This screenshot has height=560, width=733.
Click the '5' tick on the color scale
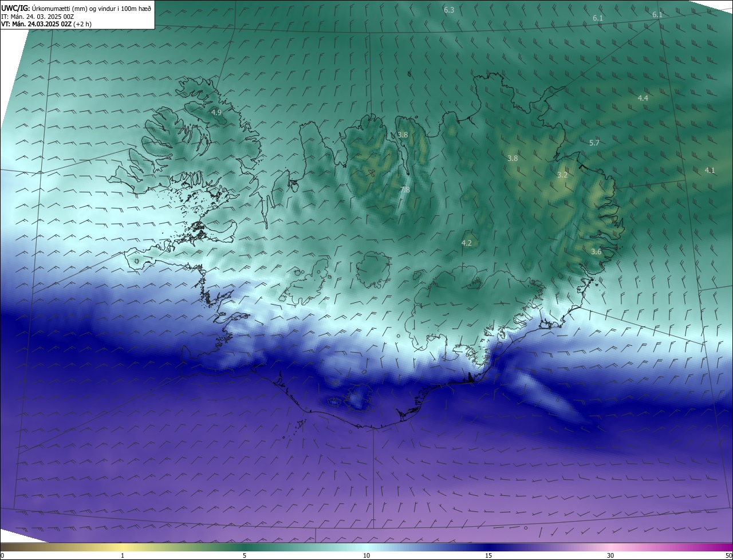coord(245,555)
